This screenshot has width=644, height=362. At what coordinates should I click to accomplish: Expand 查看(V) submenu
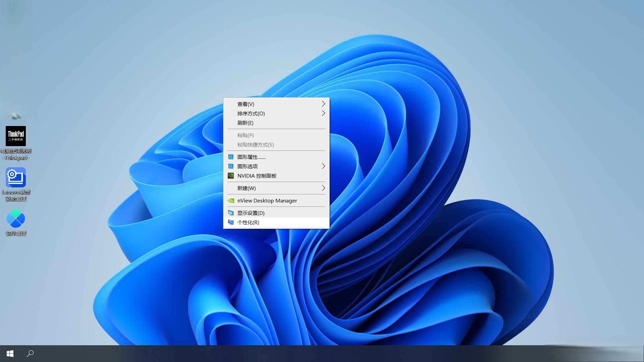point(276,104)
